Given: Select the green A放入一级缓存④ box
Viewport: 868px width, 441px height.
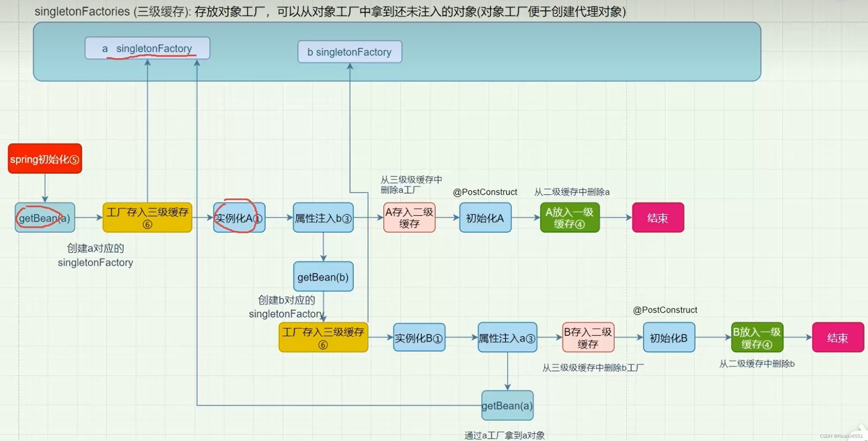Looking at the screenshot, I should pyautogui.click(x=570, y=217).
